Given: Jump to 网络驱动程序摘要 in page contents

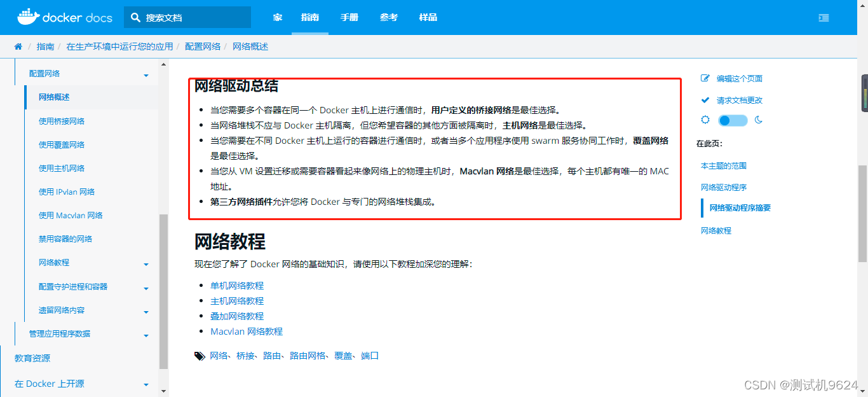Looking at the screenshot, I should coord(740,207).
